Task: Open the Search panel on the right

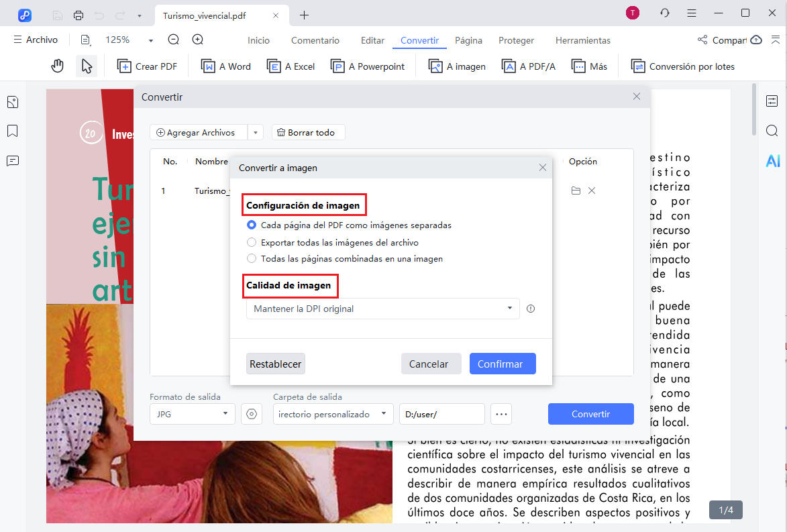Action: click(773, 131)
